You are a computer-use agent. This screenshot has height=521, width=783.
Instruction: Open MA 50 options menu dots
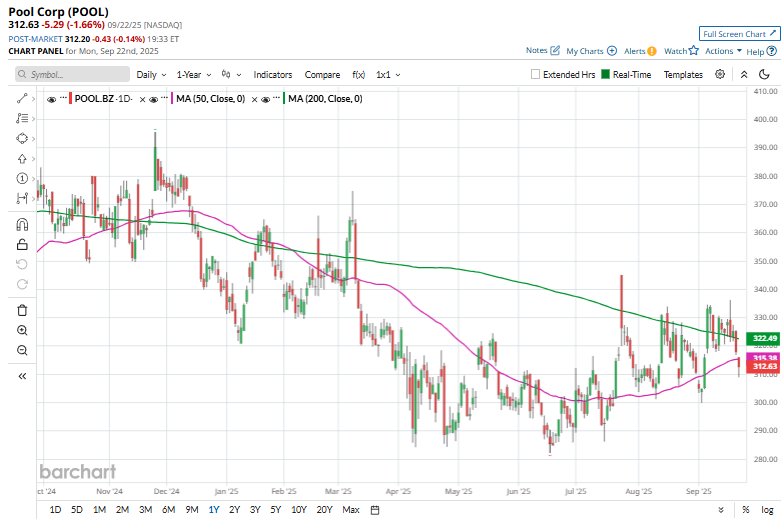coord(164,97)
